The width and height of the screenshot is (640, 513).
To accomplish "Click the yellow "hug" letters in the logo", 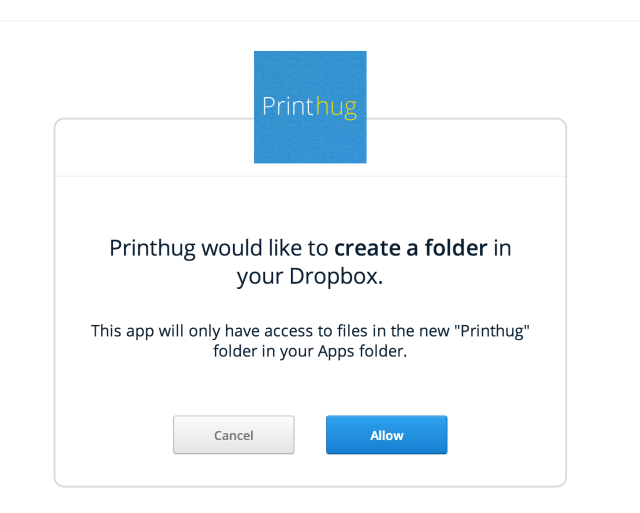I will (x=336, y=107).
